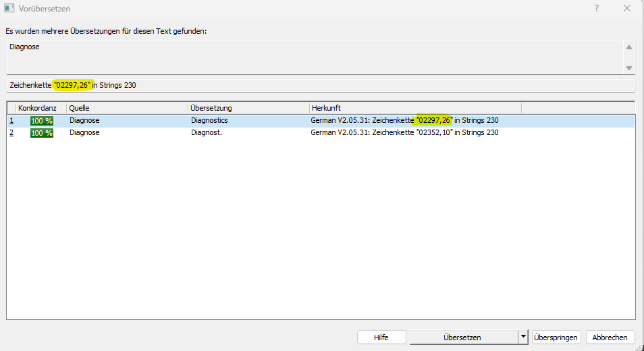Click the source text field containing 'Diagnose'
Screen dimensions: 644x351
pos(315,57)
